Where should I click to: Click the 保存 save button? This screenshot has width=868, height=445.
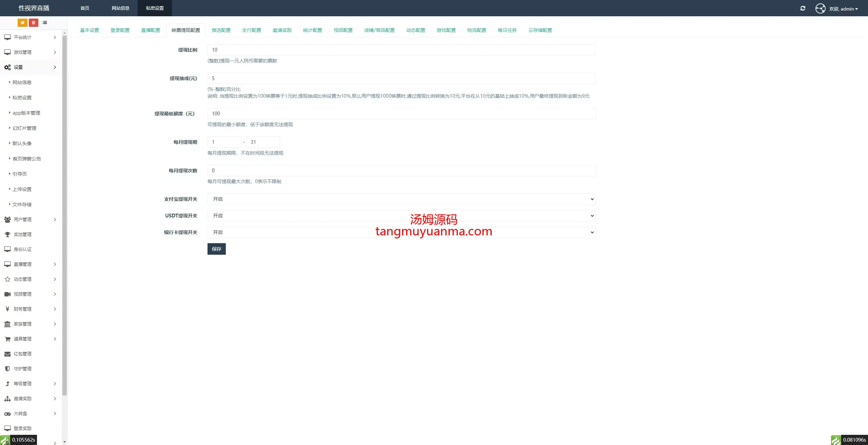point(216,249)
